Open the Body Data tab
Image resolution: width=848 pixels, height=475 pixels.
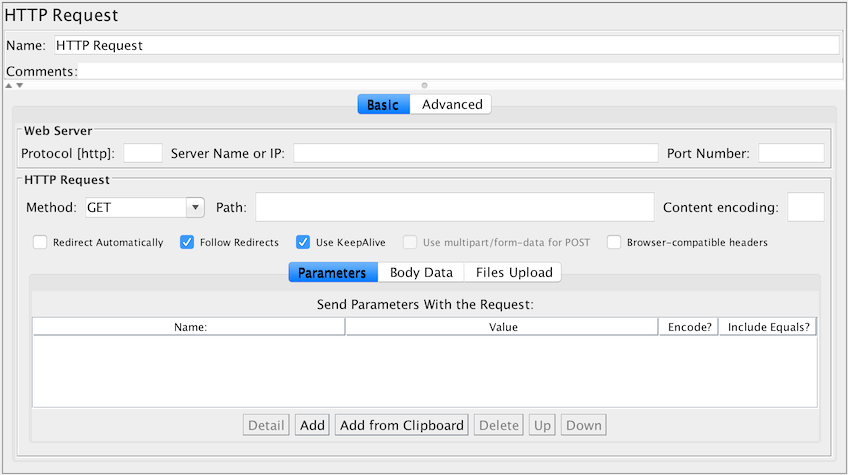pyautogui.click(x=421, y=272)
